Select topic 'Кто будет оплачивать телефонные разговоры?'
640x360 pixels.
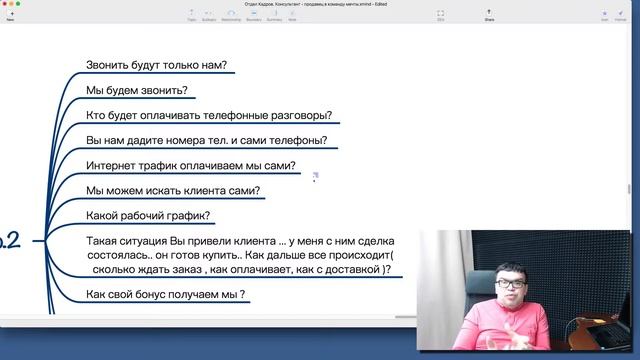209,116
